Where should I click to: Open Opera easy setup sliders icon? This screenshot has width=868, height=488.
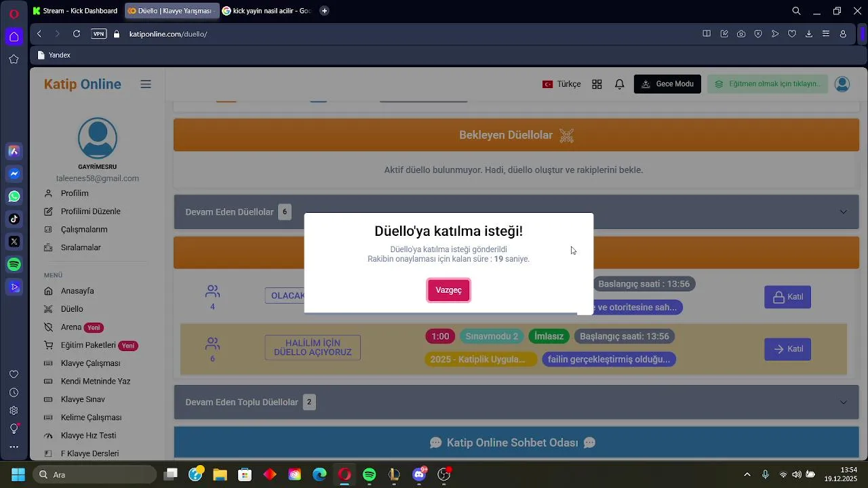coord(826,34)
